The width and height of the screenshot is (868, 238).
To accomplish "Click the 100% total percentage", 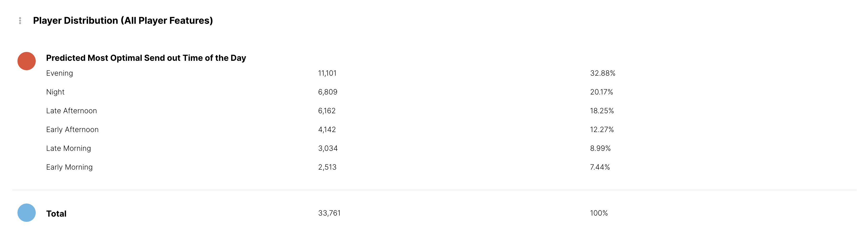I will [599, 213].
